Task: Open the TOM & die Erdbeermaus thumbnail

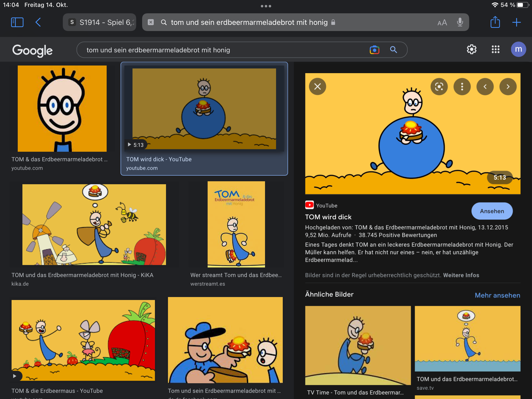Action: tap(83, 340)
